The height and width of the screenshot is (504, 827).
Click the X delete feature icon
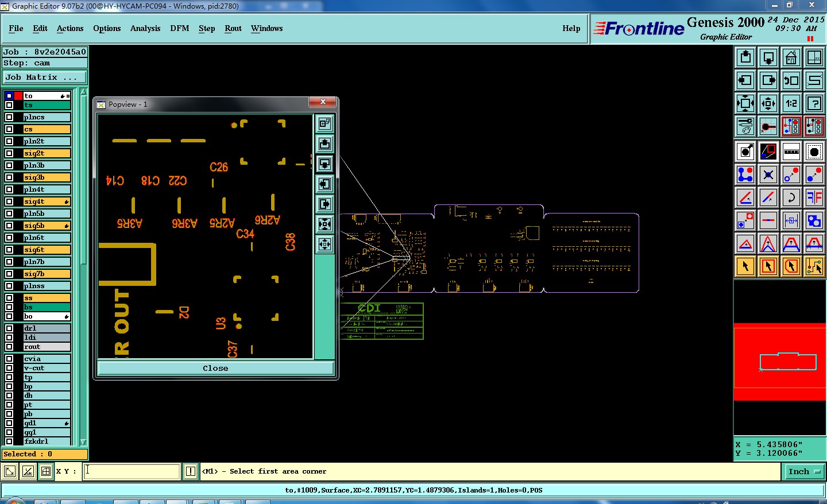768,175
